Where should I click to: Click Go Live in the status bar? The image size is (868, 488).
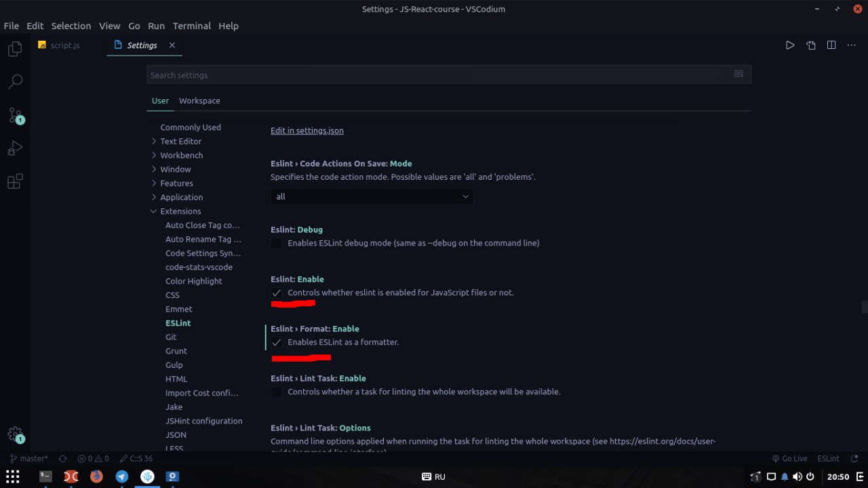point(789,459)
